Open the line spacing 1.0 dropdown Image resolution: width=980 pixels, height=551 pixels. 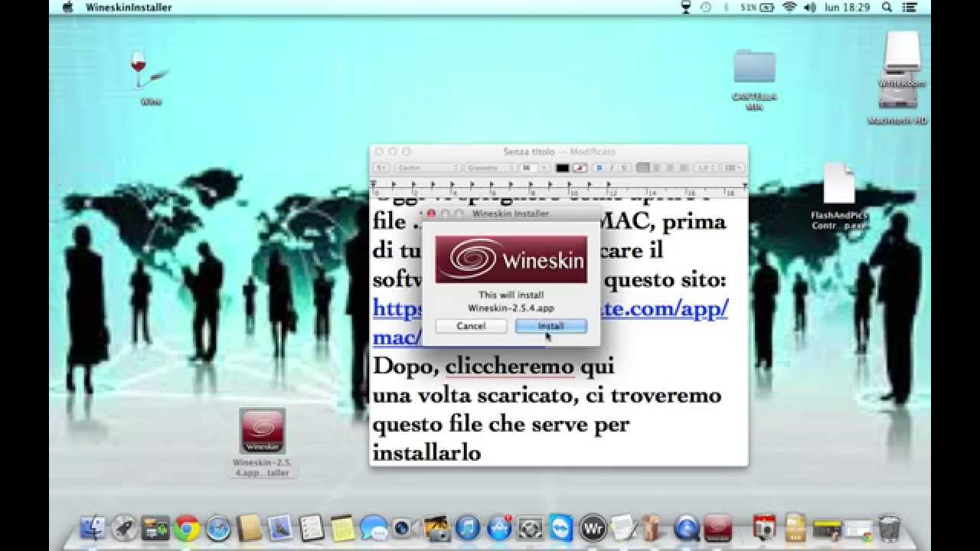pyautogui.click(x=704, y=168)
